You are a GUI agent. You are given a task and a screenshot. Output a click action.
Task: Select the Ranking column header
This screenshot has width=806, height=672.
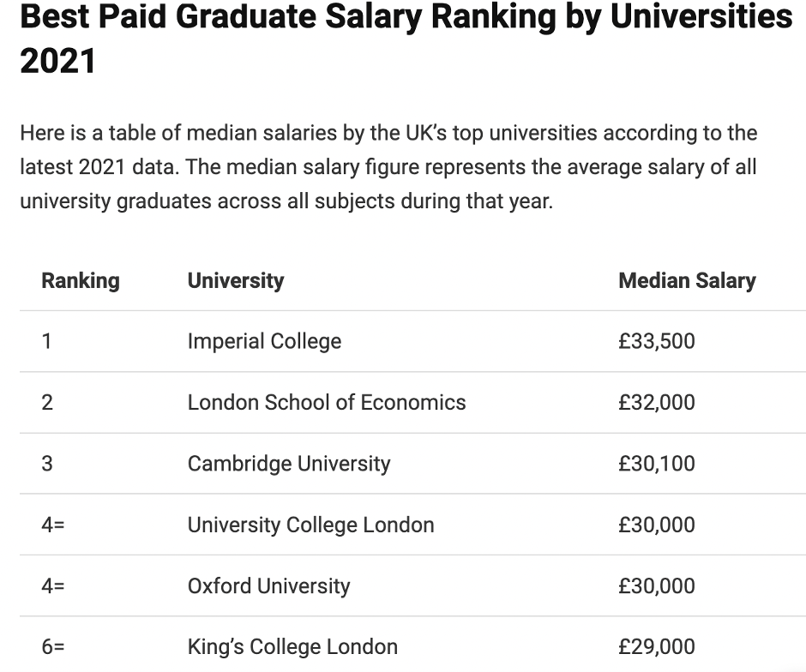click(81, 280)
